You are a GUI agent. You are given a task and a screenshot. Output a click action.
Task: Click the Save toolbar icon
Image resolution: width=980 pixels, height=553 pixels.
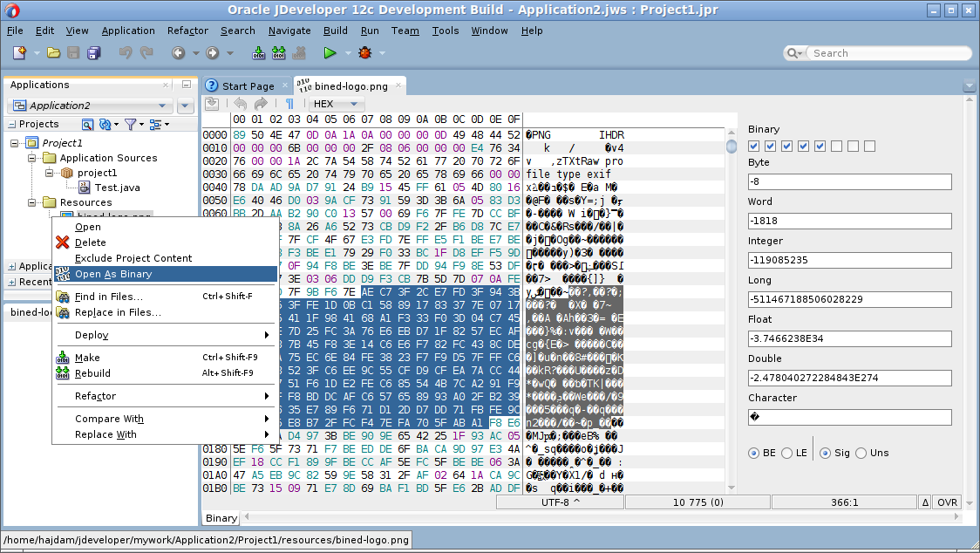pyautogui.click(x=74, y=53)
